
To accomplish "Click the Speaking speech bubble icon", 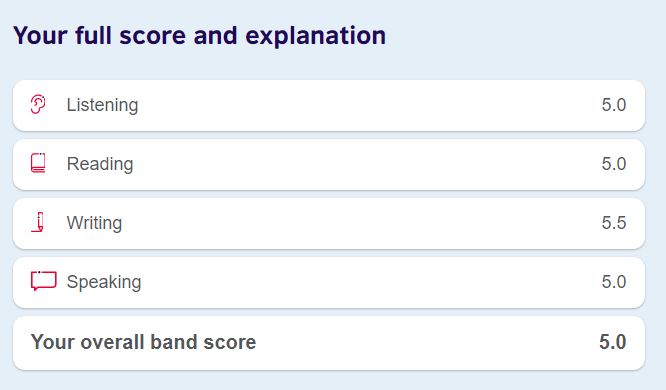I will (43, 281).
